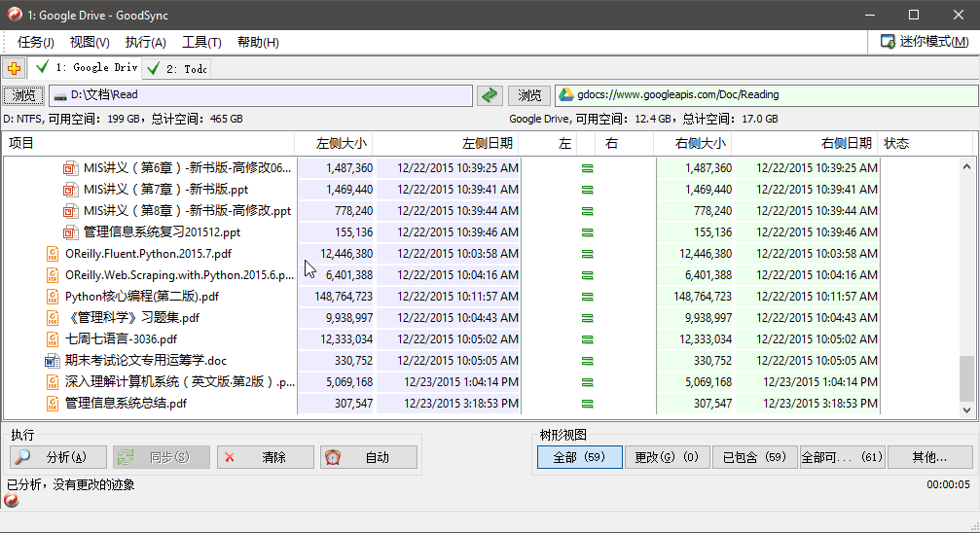Open the 帮助(H) menu
Viewport: 980px width, 533px height.
point(258,42)
